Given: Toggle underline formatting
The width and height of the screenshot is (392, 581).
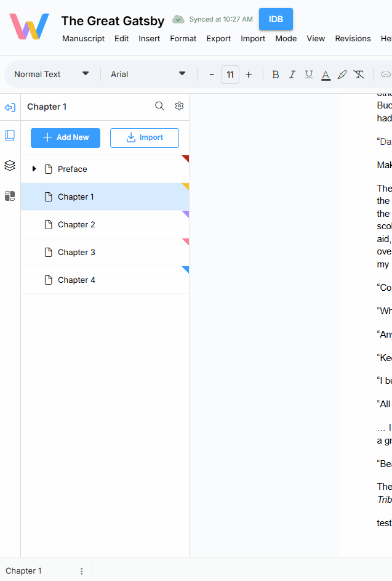Looking at the screenshot, I should tap(309, 75).
